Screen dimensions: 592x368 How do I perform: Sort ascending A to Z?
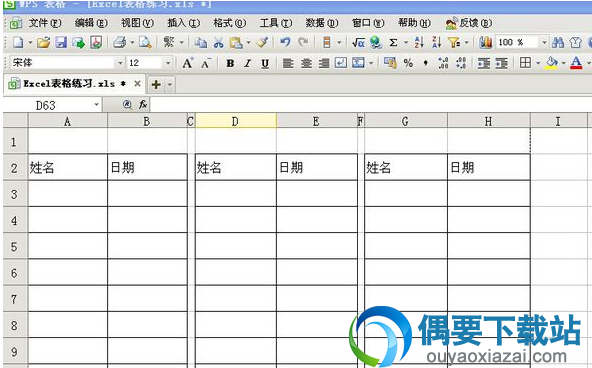tap(419, 42)
